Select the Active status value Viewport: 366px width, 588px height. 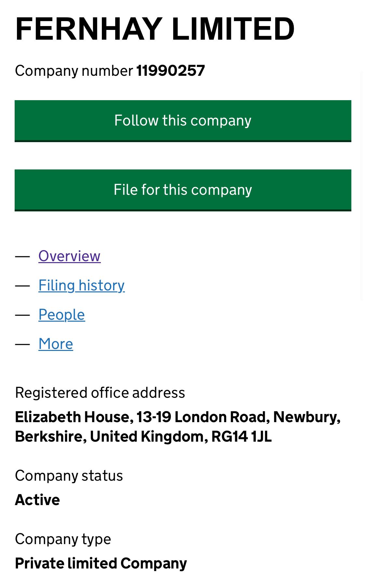click(x=37, y=500)
